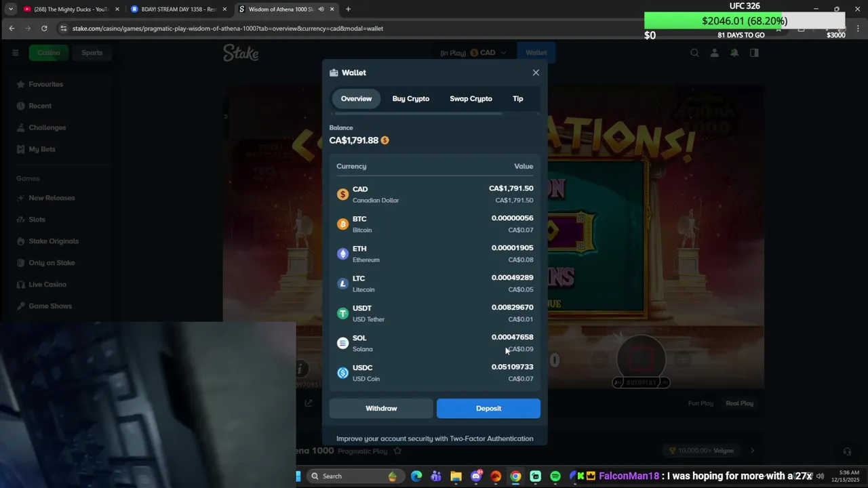Open a new browser tab

coord(348,9)
